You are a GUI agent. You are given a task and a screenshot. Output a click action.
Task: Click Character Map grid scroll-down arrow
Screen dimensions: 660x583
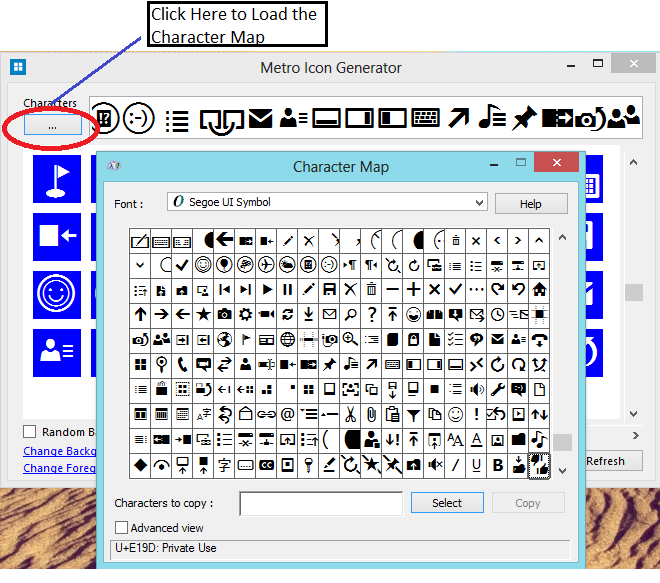(x=562, y=471)
